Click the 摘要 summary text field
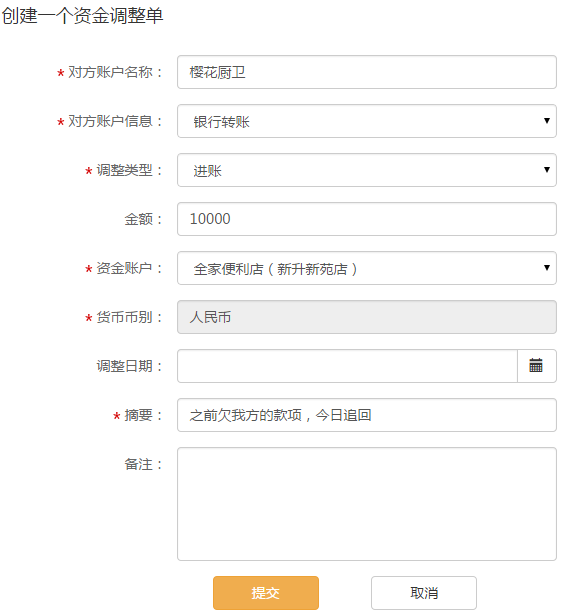The image size is (561, 614). pos(366,415)
